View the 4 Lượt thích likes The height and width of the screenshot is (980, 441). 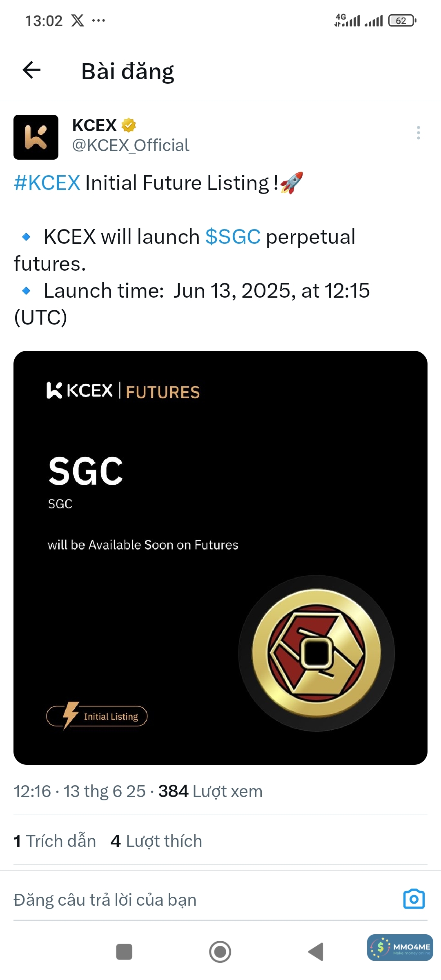coord(156,841)
